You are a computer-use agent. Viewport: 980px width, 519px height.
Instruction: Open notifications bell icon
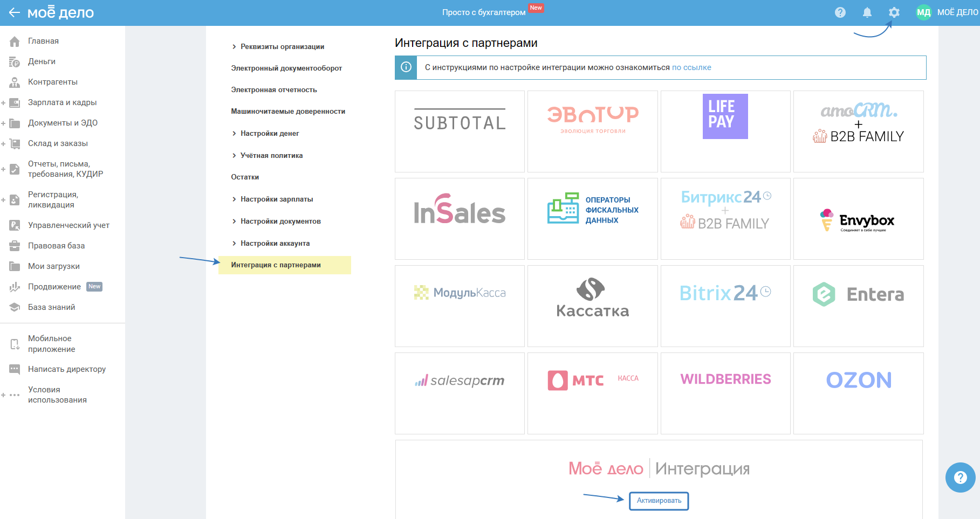coord(867,12)
